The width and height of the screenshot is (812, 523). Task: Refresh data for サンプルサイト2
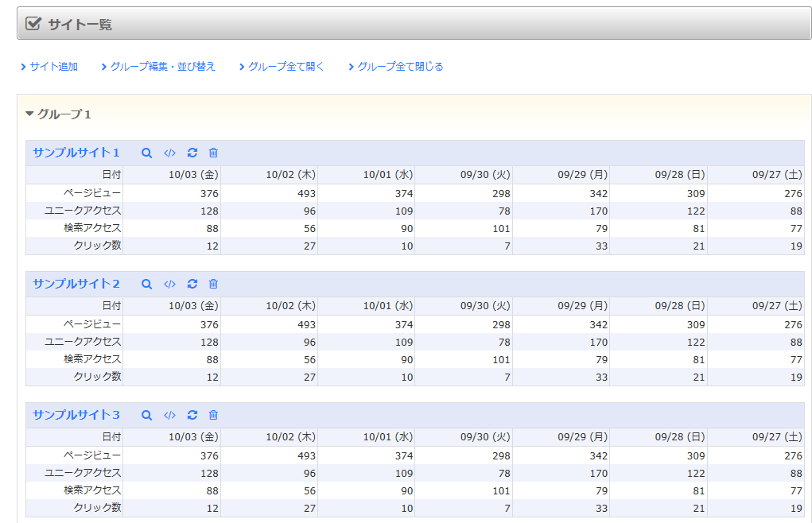[x=192, y=284]
